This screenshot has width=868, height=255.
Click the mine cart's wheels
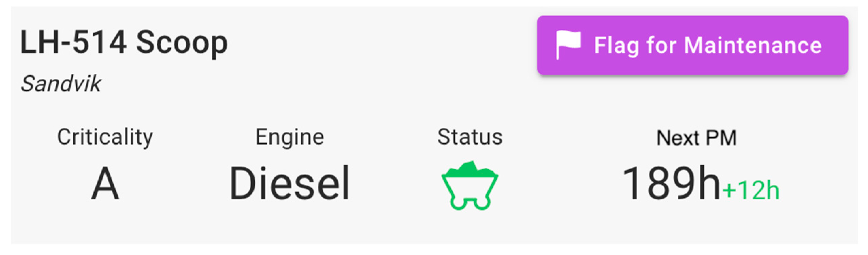click(x=470, y=203)
